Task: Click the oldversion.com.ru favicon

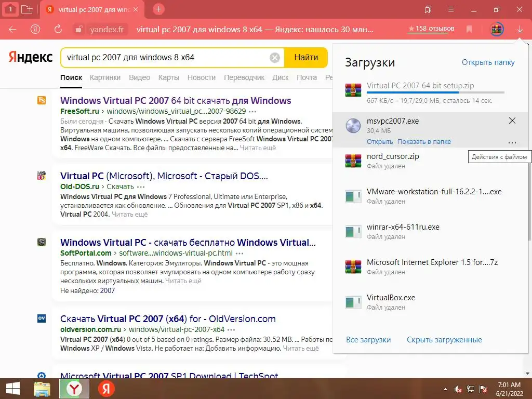Action: (x=42, y=318)
